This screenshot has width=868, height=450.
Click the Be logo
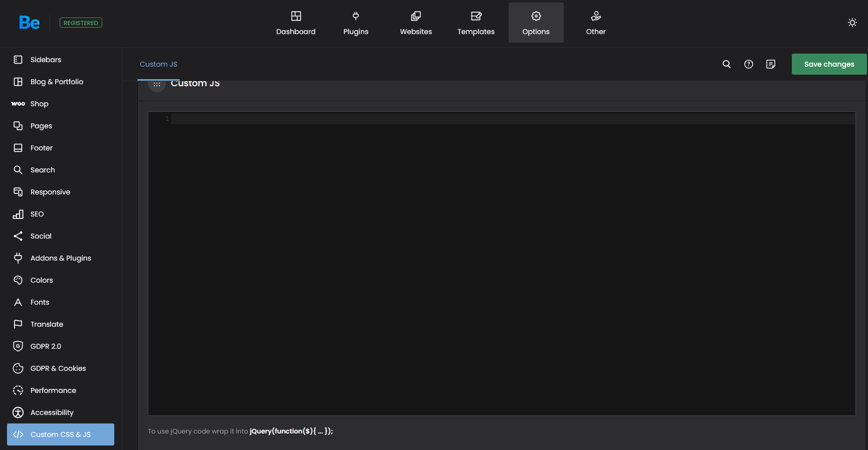click(29, 23)
